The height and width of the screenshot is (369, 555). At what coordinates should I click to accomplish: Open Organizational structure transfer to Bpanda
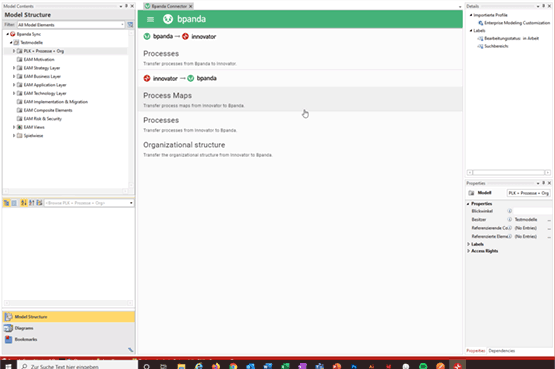[x=300, y=149]
